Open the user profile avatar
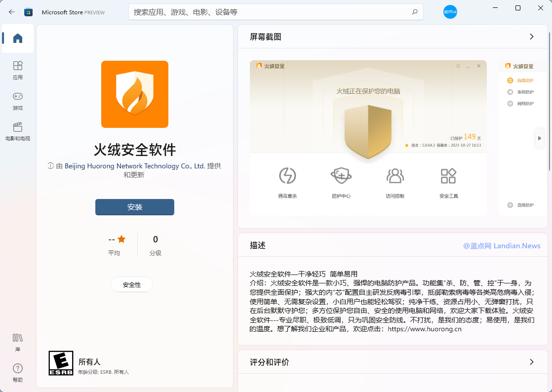Image resolution: width=552 pixels, height=392 pixels. pyautogui.click(x=450, y=12)
